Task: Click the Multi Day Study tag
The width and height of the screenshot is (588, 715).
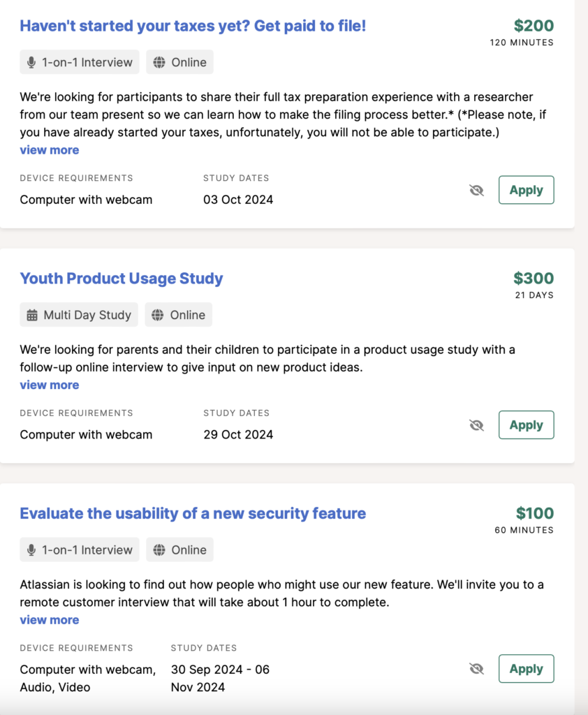Action: (80, 316)
